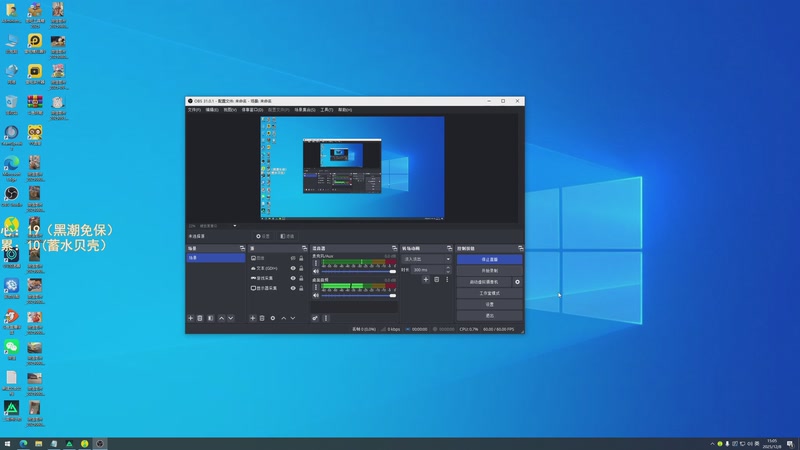Adjust the Mic/Aux volume slider

[359, 271]
